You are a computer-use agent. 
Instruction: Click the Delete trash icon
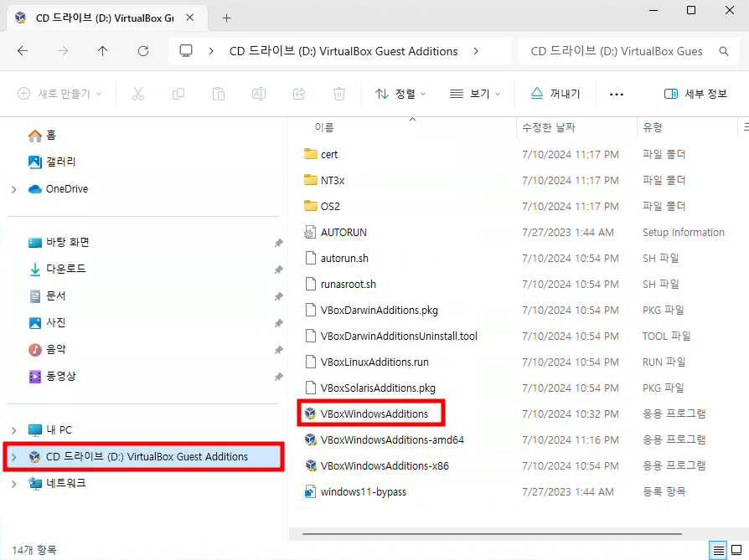click(x=339, y=94)
